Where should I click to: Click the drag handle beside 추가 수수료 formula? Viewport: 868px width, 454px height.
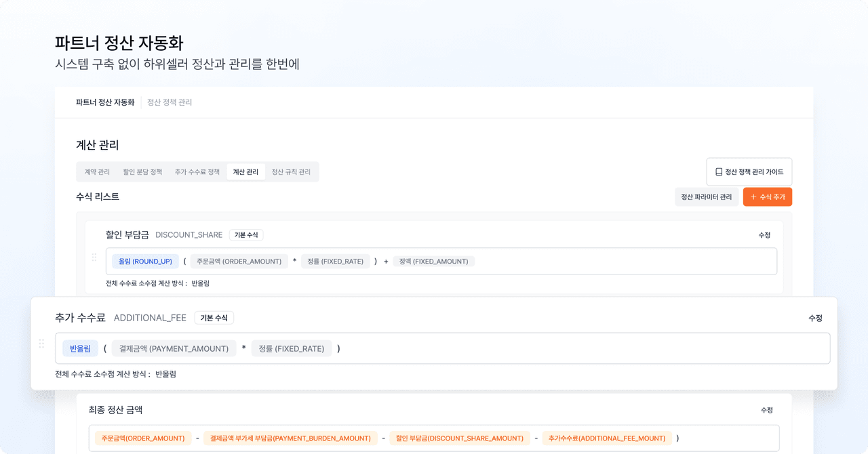[41, 344]
